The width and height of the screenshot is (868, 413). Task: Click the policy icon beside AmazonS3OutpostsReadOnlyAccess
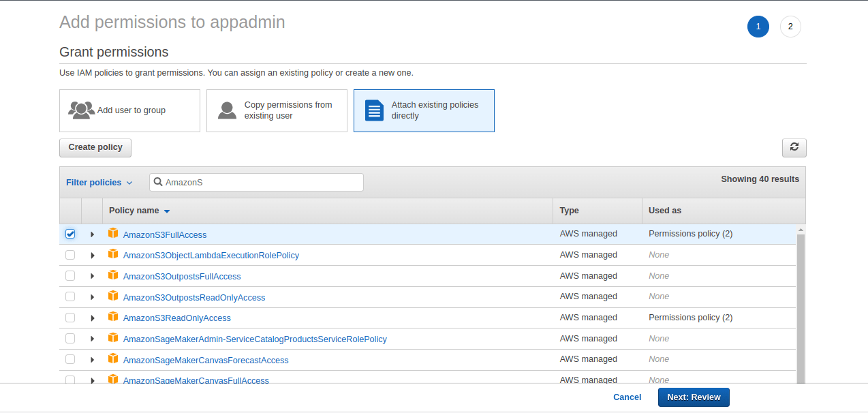(x=113, y=296)
